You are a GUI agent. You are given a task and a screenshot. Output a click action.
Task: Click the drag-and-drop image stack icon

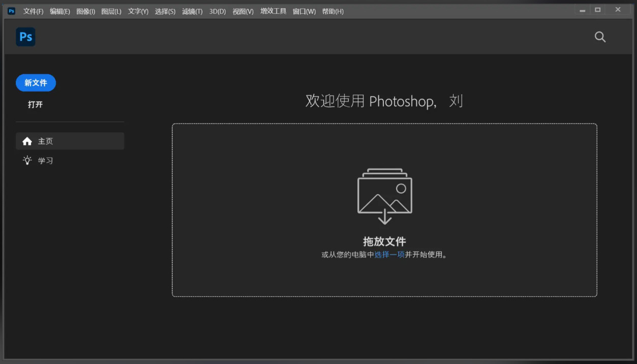coord(385,196)
